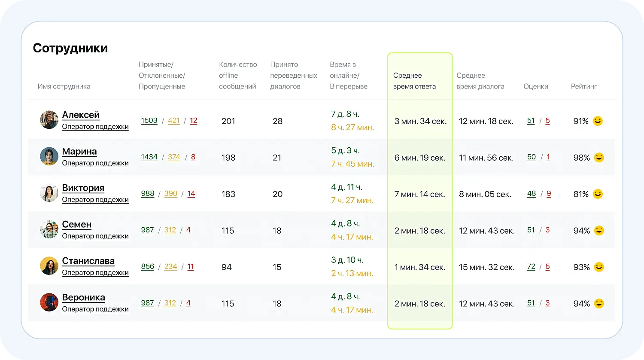This screenshot has width=644, height=360.
Task: Open Семен's employee profile name link
Action: pos(77,225)
